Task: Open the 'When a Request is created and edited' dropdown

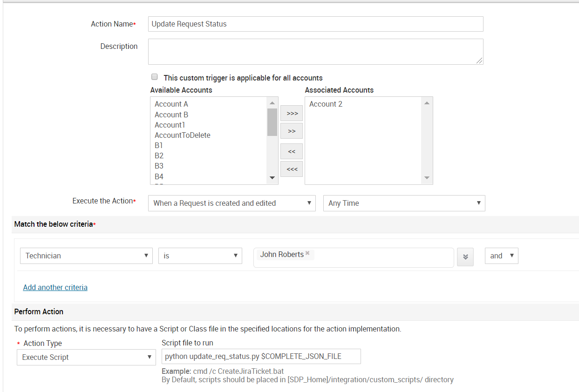Action: coord(232,203)
